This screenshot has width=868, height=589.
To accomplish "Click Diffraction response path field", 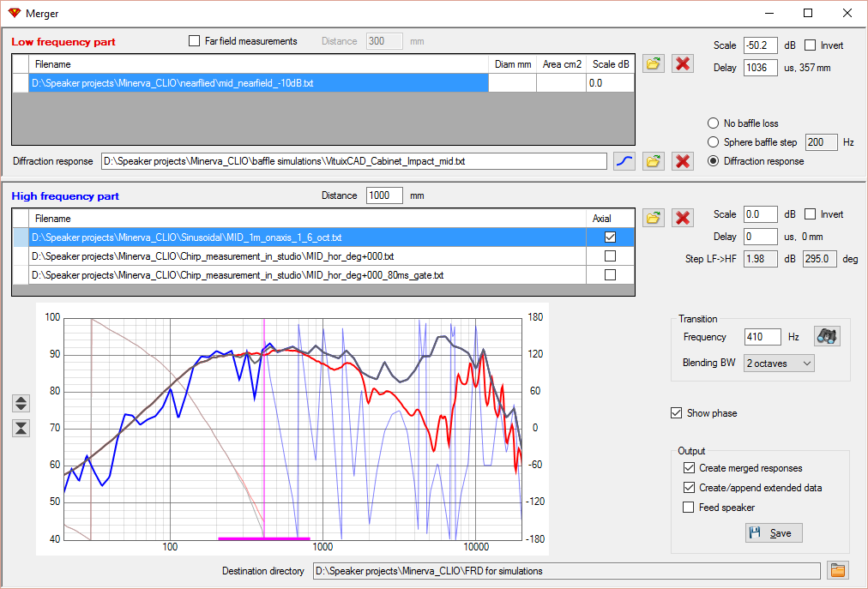I will point(353,161).
